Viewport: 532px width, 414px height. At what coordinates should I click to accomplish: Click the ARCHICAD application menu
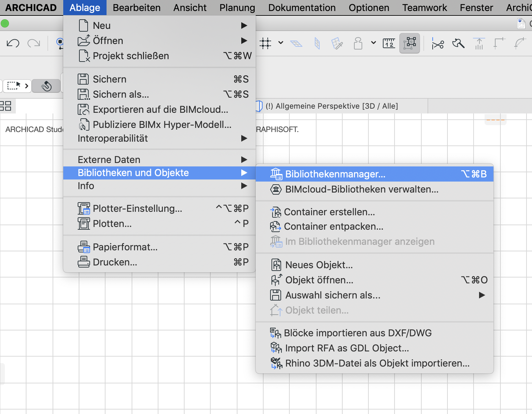[31, 8]
